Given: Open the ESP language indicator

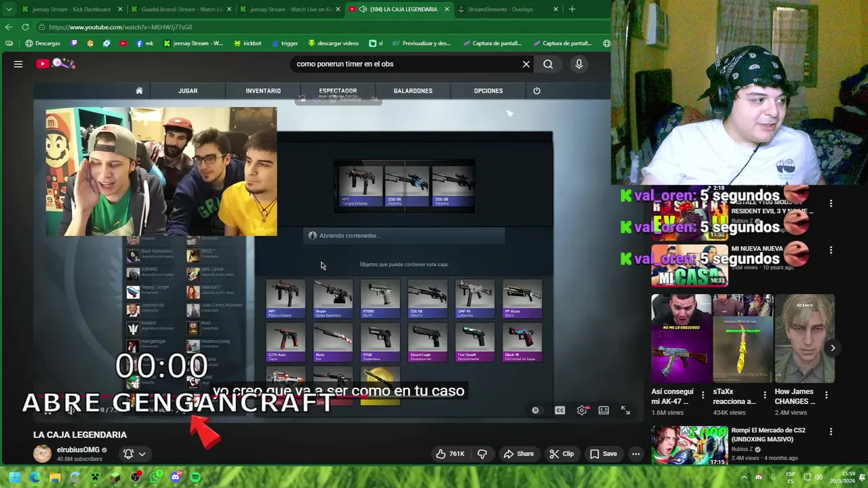Looking at the screenshot, I should (x=791, y=477).
